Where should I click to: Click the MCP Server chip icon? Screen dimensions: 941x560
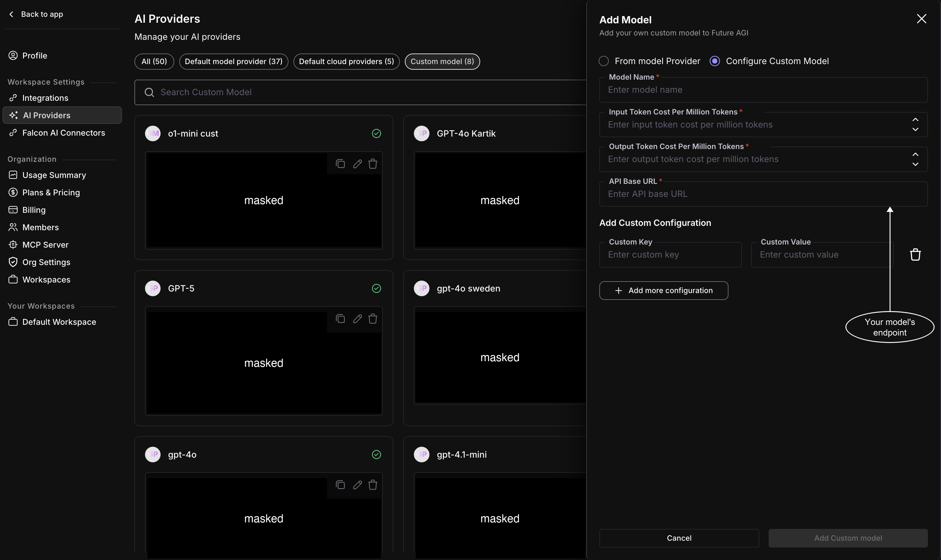[x=13, y=244]
